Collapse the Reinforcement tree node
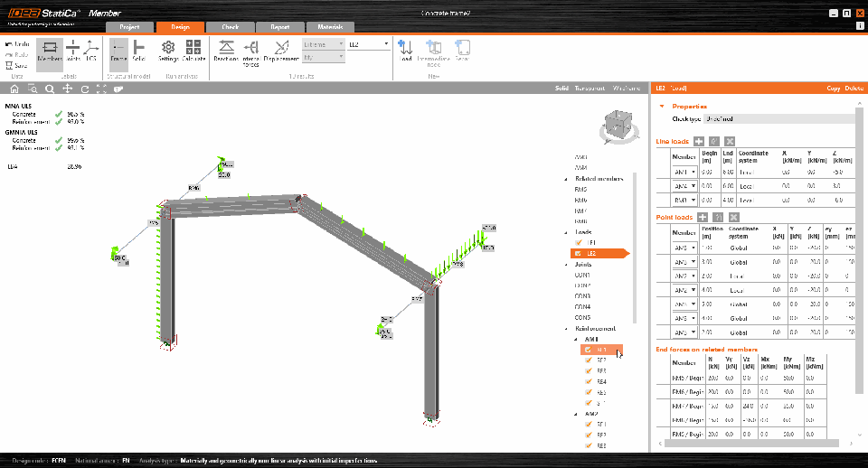 566,329
